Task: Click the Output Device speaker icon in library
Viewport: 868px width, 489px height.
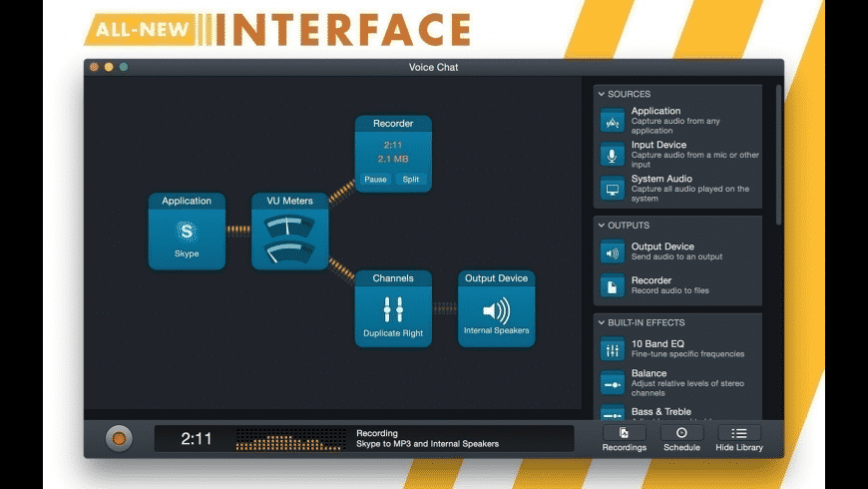Action: (x=613, y=252)
